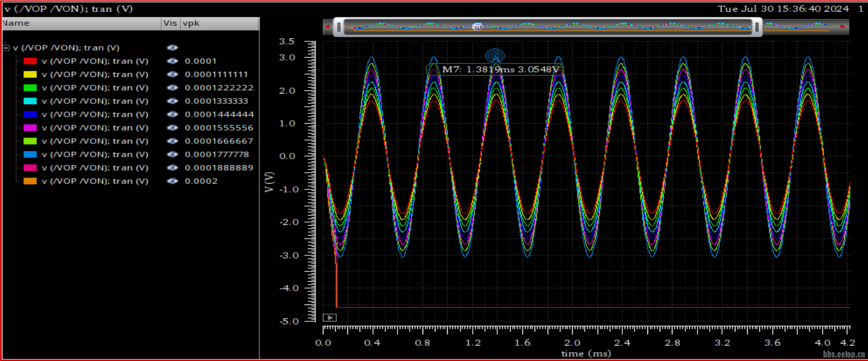The width and height of the screenshot is (868, 361).
Task: Click the round grip on the overview slider
Action: point(477,27)
